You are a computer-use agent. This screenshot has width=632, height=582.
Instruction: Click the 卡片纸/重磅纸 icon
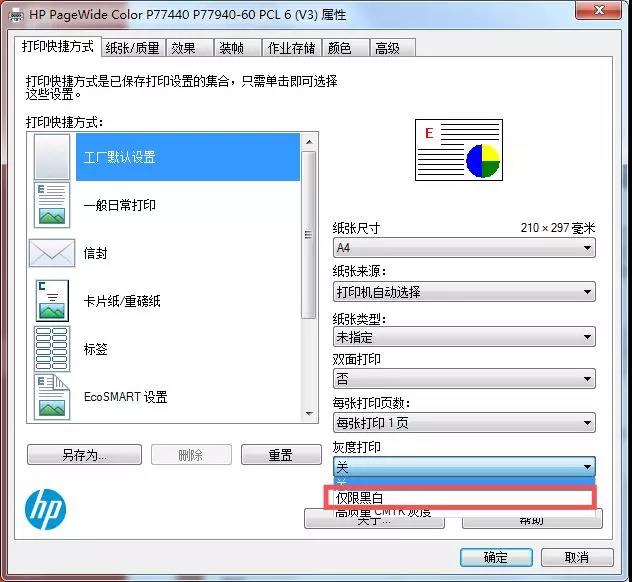[52, 301]
